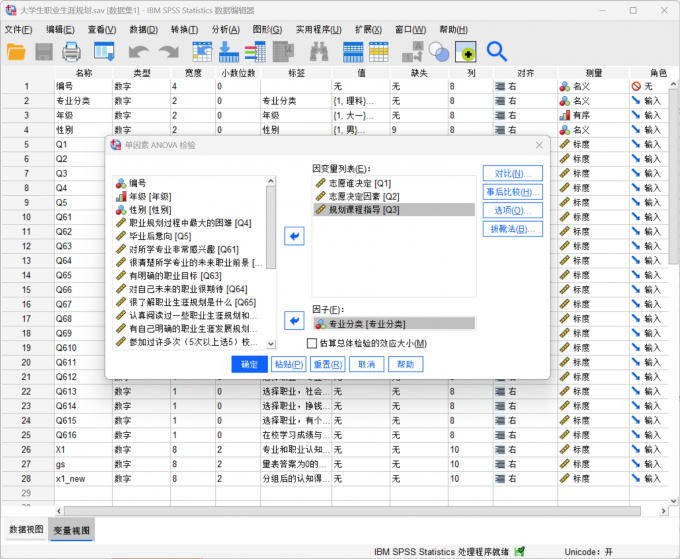
Task: Move variable into dependent list arrow
Action: pyautogui.click(x=294, y=236)
